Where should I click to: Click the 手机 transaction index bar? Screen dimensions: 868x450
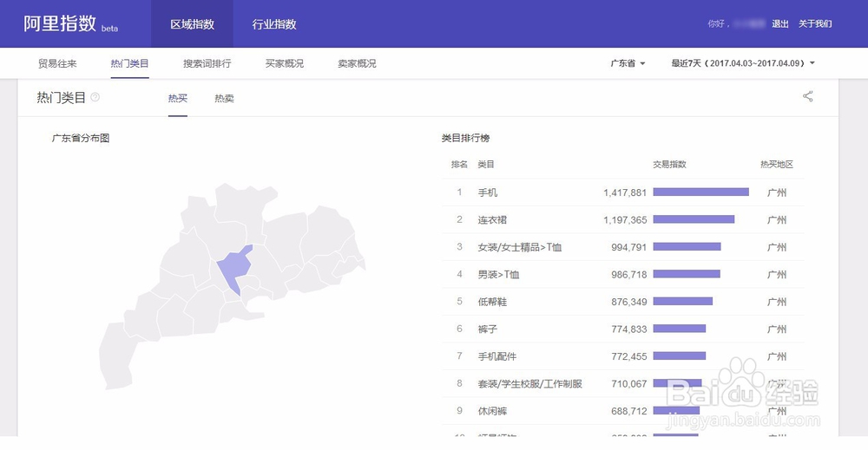[x=700, y=192]
